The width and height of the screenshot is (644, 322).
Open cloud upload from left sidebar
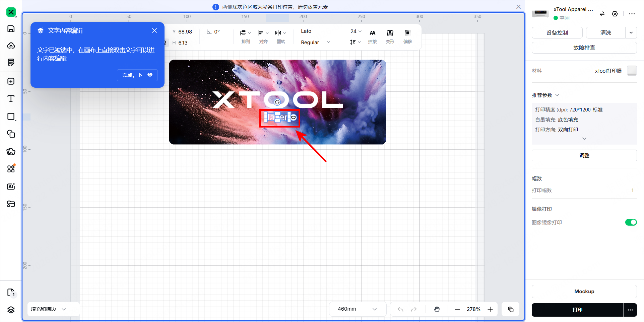(11, 46)
